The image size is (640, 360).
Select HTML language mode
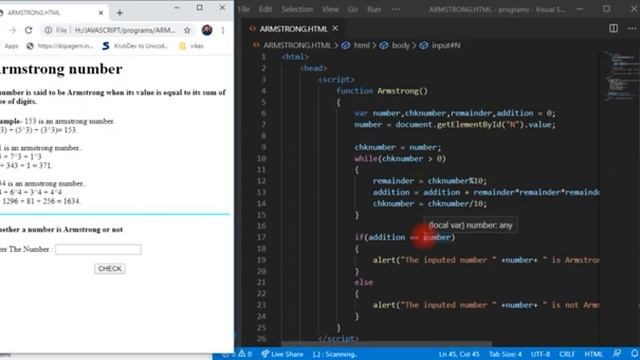click(x=593, y=354)
